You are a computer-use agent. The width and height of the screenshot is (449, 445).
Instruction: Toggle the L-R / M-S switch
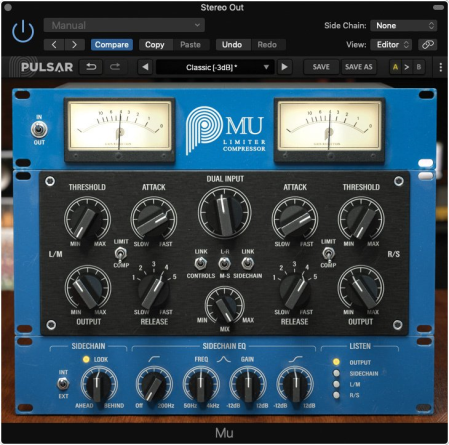pyautogui.click(x=224, y=263)
